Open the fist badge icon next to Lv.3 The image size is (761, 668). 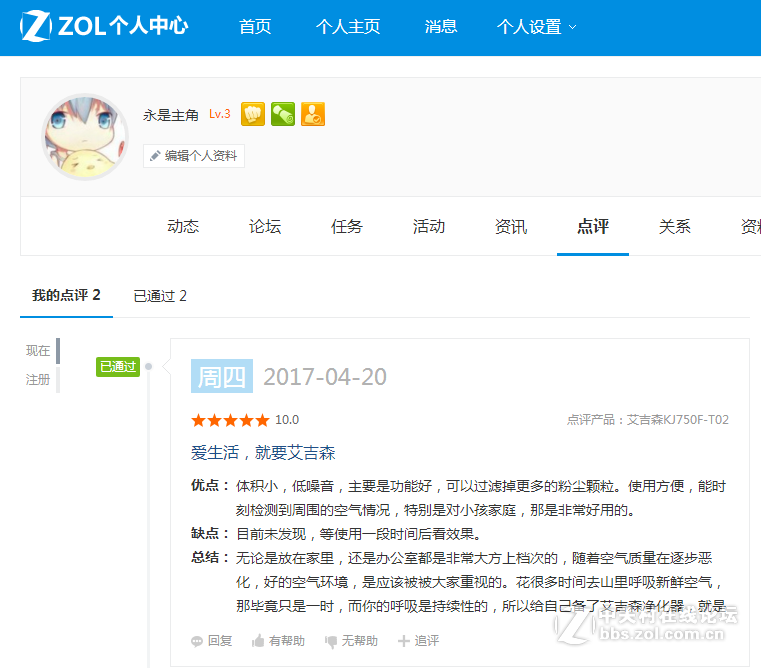coord(253,114)
